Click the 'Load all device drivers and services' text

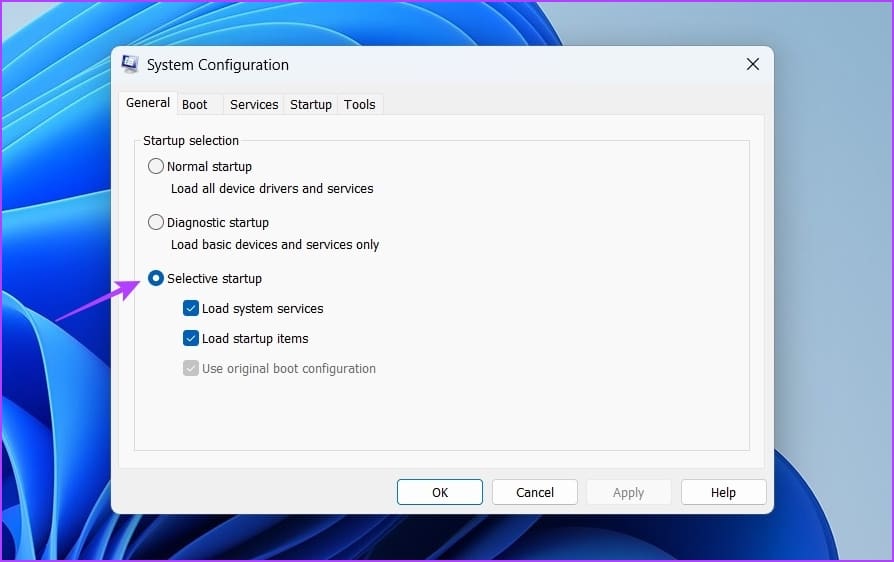coord(272,189)
